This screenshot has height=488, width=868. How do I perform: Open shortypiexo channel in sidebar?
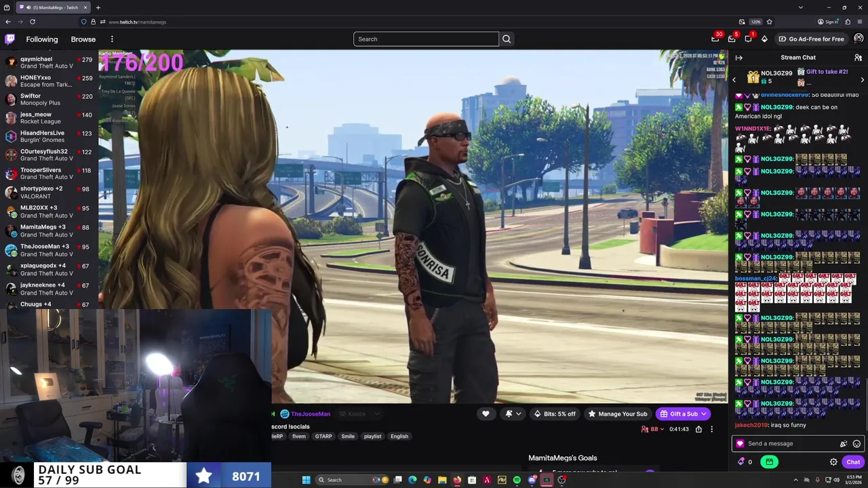(49, 192)
